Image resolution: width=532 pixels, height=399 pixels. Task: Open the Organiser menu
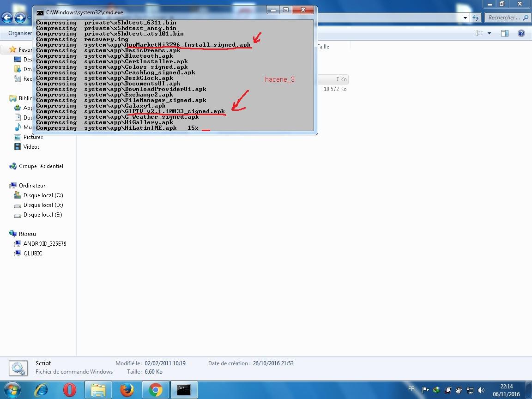[x=19, y=33]
